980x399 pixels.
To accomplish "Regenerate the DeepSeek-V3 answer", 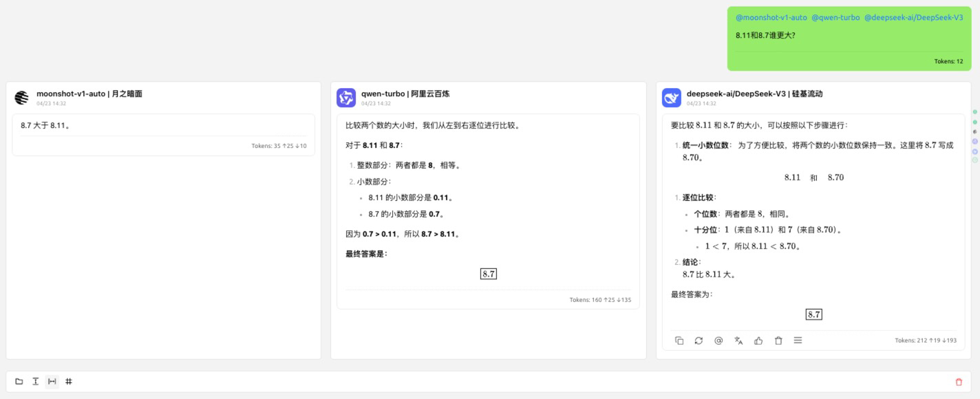I will click(x=699, y=341).
